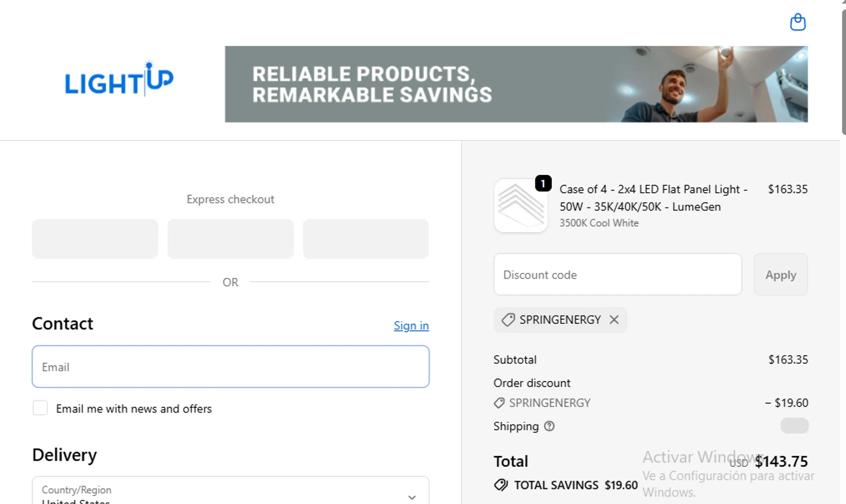Click the 'Delivery' heading
Screen dimensions: 846x504
[64, 455]
